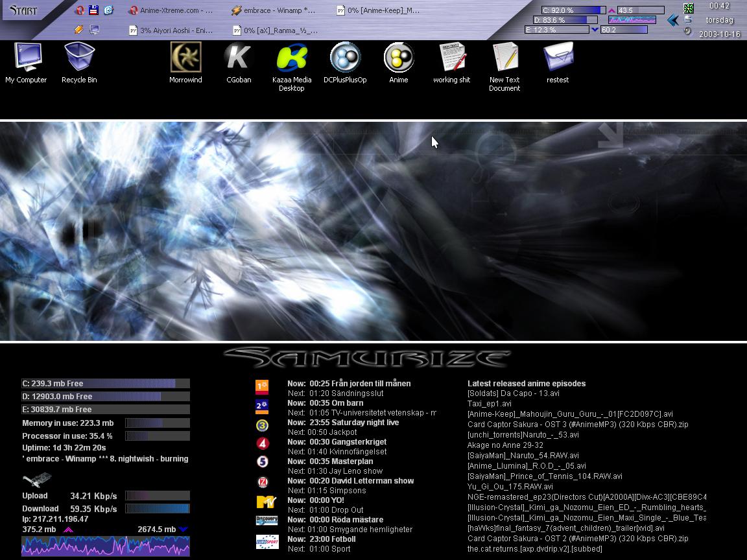Activate the 3% Aiyori Aoshi taskbar task
This screenshot has width=747, height=560.
click(171, 30)
